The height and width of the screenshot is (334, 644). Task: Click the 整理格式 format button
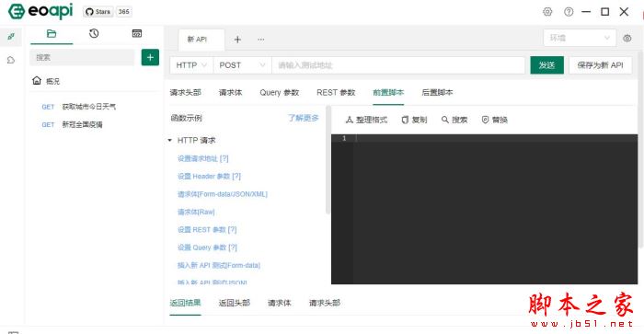[x=366, y=120]
